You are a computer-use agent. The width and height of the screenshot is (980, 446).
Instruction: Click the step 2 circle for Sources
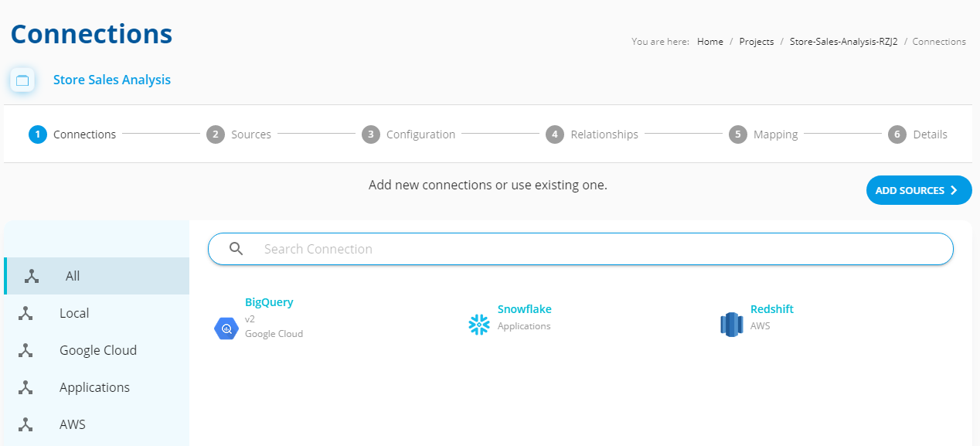pos(216,134)
